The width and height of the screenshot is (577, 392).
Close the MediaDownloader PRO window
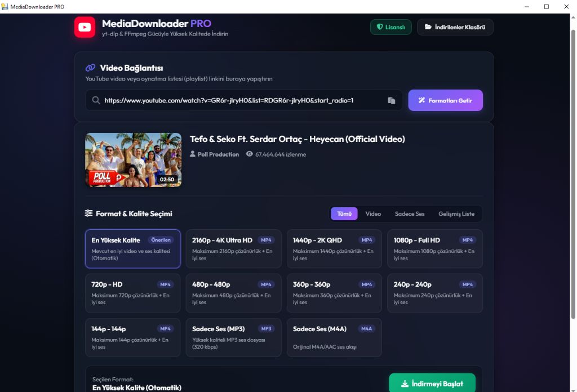tap(566, 7)
